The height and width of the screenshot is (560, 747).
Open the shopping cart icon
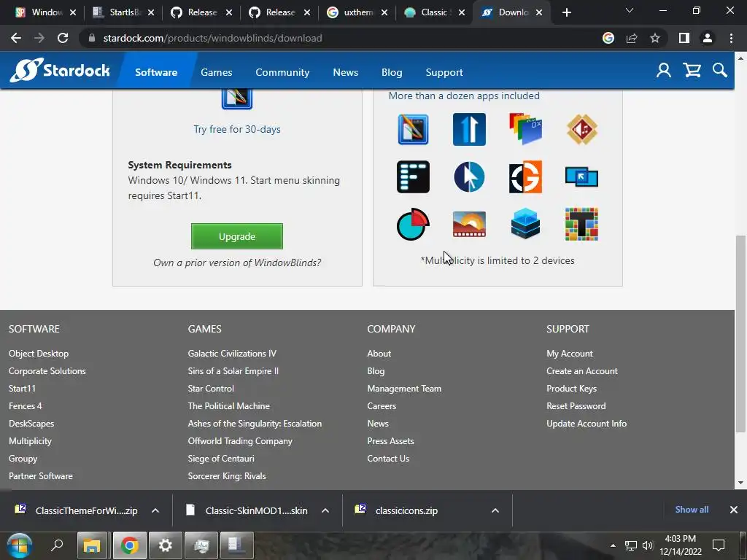pos(692,71)
